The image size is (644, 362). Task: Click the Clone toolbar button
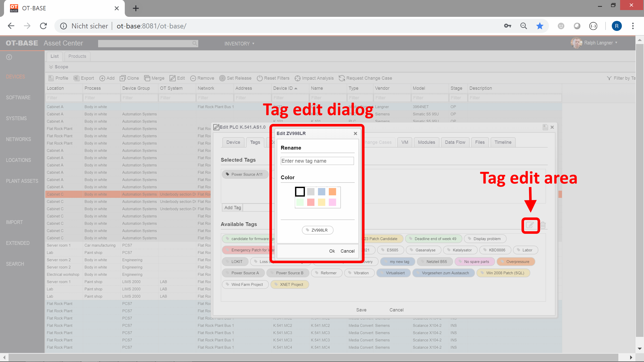click(x=129, y=78)
